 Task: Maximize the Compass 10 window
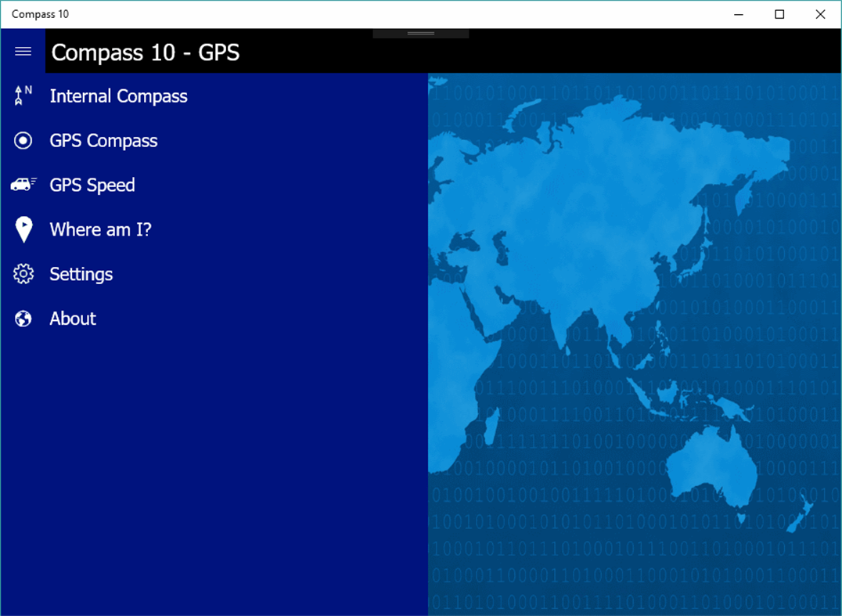coord(779,14)
